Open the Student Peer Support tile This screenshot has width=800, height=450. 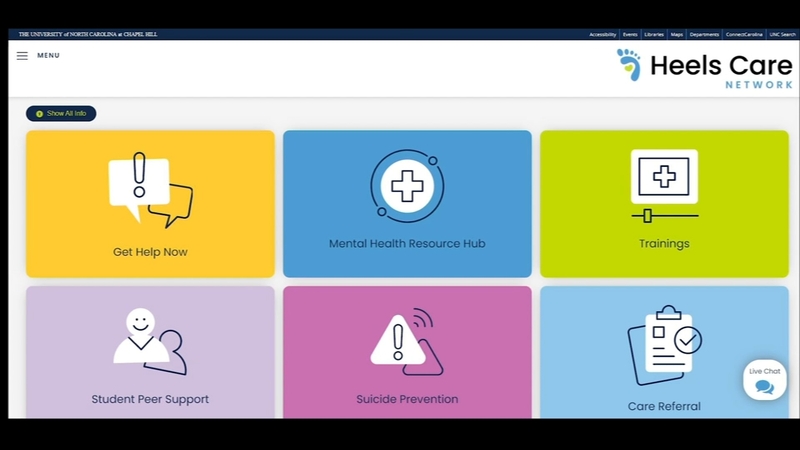click(x=151, y=352)
